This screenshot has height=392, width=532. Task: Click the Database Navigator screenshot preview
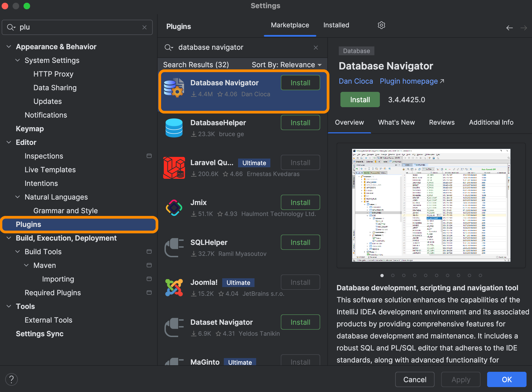[431, 205]
